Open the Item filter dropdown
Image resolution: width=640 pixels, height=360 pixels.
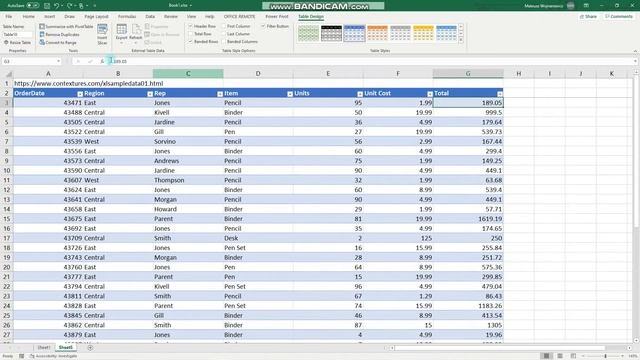click(290, 94)
